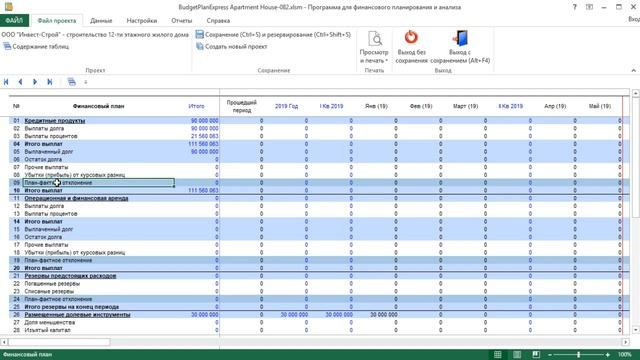Open the Справка ribbon tab
640x360 pixels.
click(218, 20)
